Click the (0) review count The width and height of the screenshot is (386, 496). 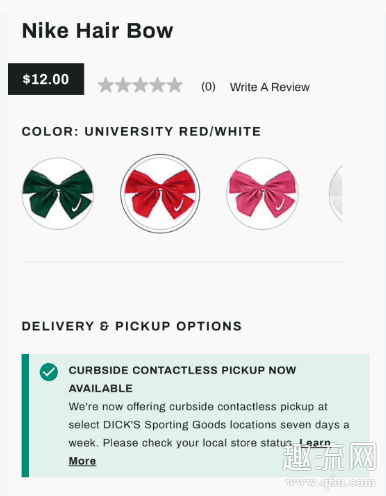click(208, 87)
